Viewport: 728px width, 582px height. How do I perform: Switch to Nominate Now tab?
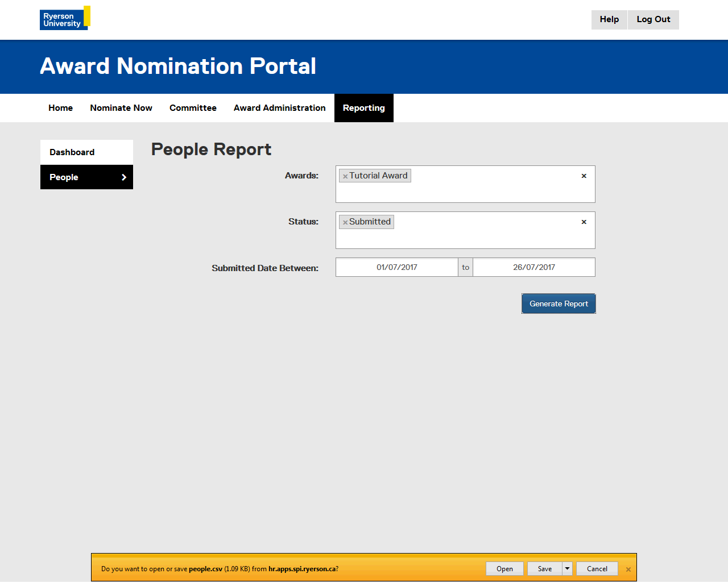[121, 108]
